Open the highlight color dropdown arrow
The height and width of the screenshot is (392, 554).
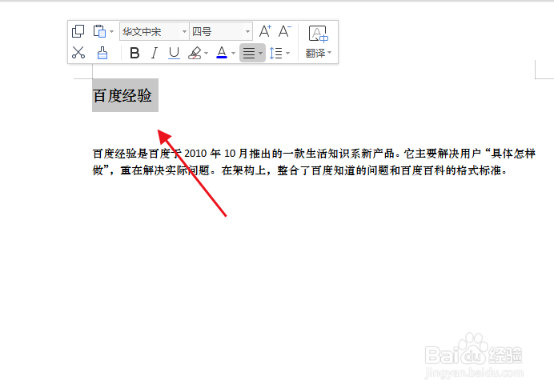(x=207, y=54)
